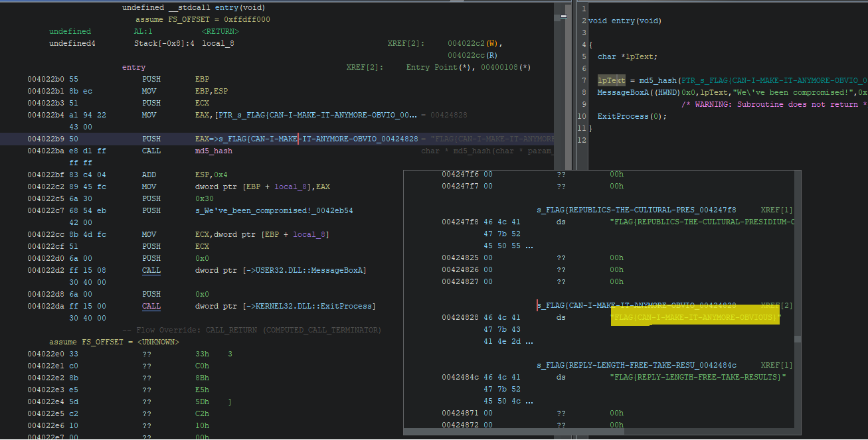The width and height of the screenshot is (868, 440).
Task: Click the 0x30 operand in the listing
Action: [205, 198]
